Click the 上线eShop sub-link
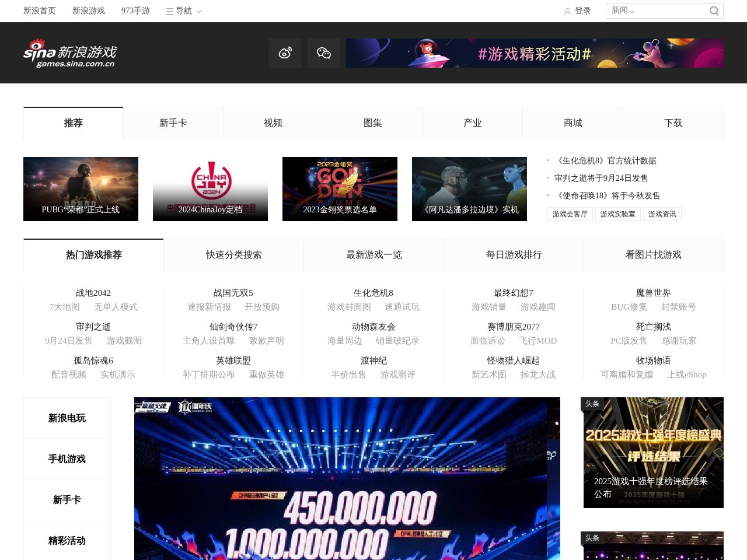The image size is (747, 560). [687, 374]
